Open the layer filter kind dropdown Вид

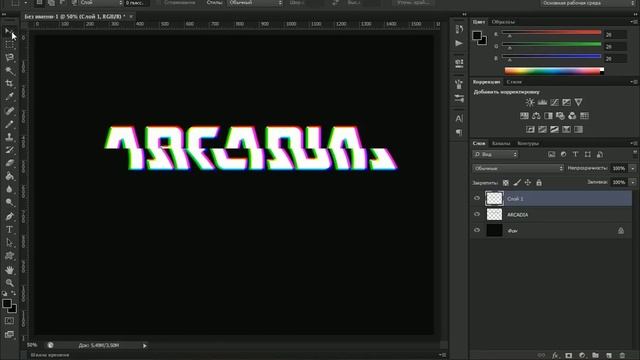[496, 154]
